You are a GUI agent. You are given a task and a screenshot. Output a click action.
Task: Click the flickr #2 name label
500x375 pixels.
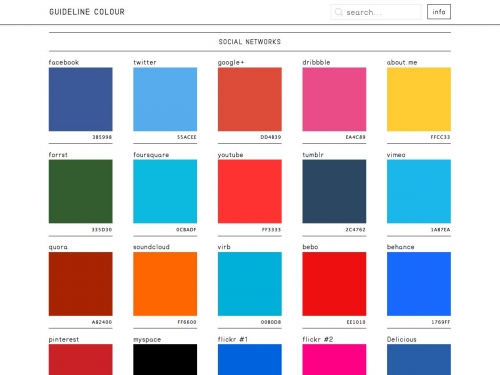click(x=317, y=339)
